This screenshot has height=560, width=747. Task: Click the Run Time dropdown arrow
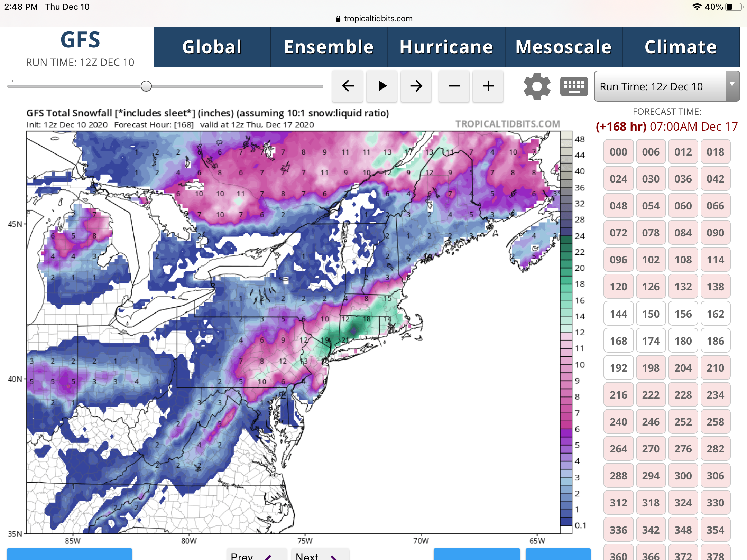pos(732,85)
